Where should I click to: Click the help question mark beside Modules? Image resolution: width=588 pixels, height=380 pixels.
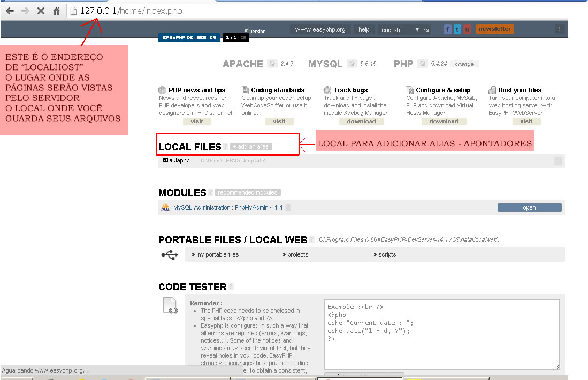pos(210,192)
